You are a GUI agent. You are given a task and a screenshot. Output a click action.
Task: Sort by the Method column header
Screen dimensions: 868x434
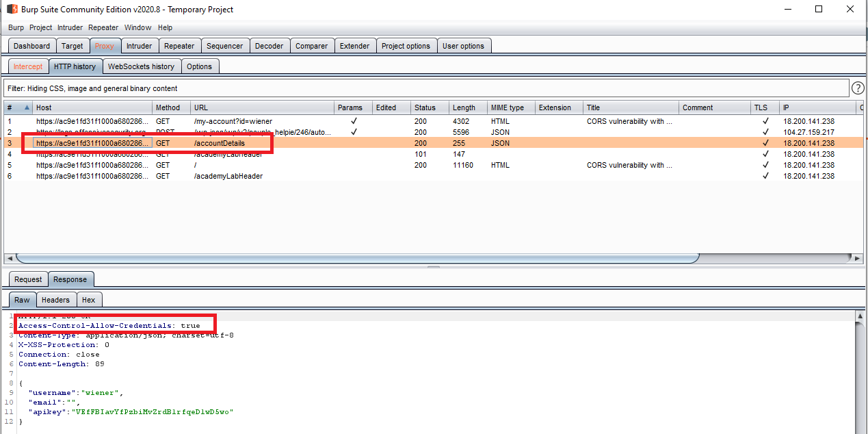(x=171, y=107)
